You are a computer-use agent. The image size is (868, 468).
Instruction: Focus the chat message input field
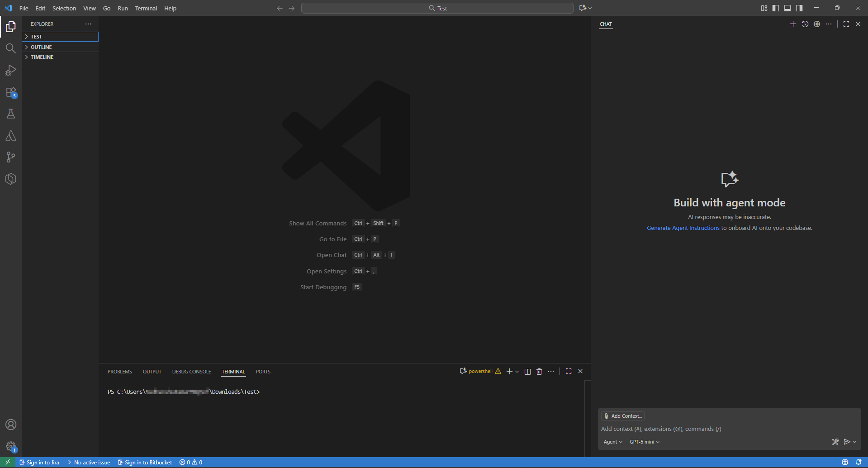coord(729,429)
